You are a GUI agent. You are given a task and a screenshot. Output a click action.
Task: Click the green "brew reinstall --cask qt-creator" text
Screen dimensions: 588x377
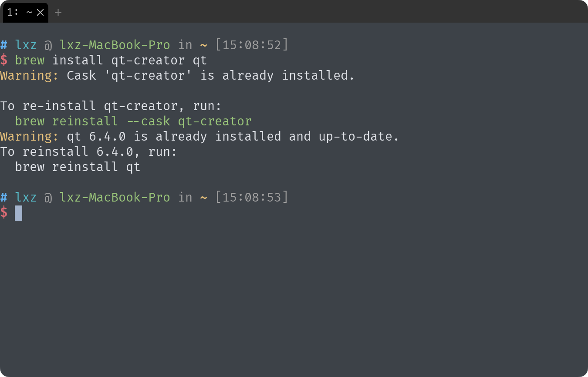pyautogui.click(x=133, y=121)
